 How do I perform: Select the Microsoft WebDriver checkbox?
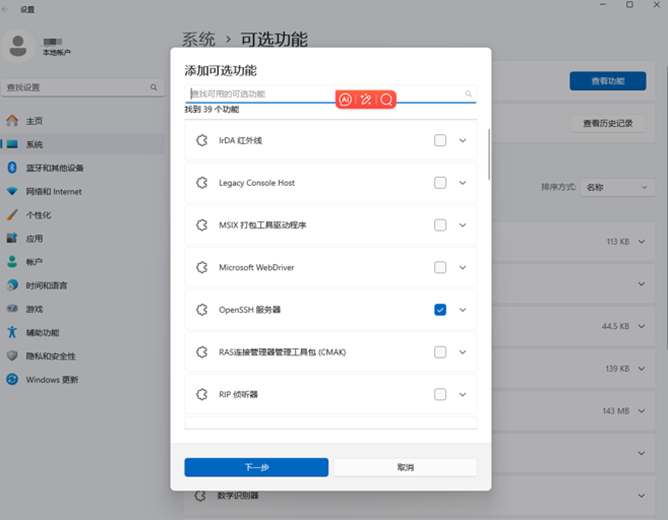pyautogui.click(x=440, y=267)
